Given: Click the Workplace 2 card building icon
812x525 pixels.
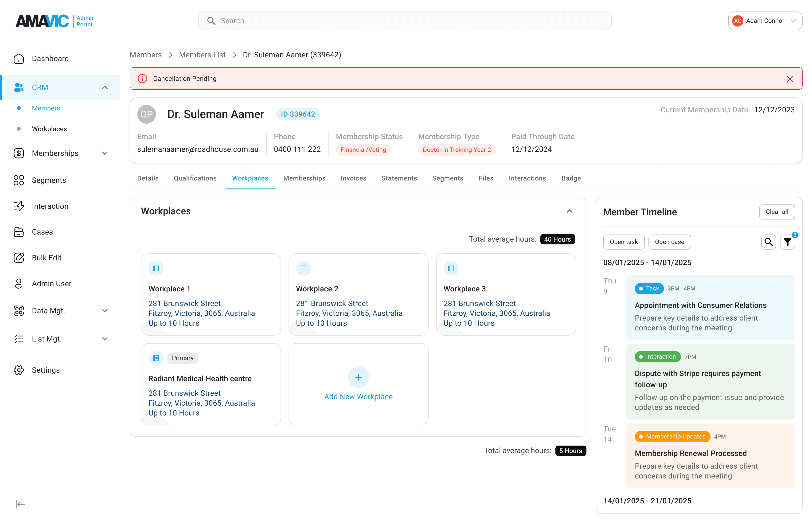Looking at the screenshot, I should pyautogui.click(x=303, y=268).
